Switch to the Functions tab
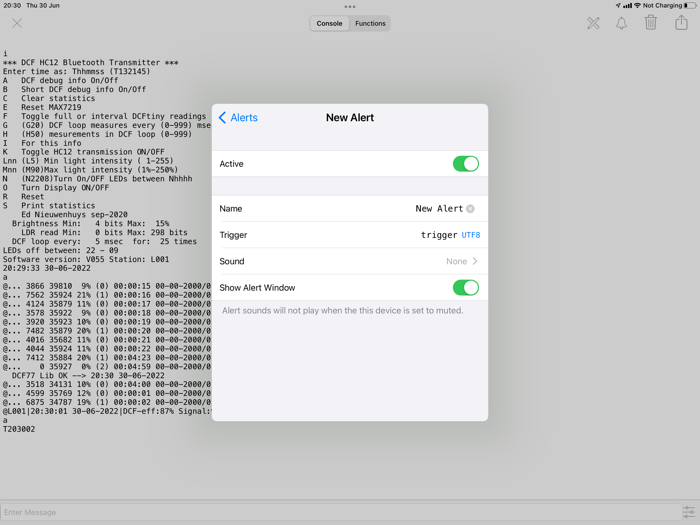 (x=370, y=24)
